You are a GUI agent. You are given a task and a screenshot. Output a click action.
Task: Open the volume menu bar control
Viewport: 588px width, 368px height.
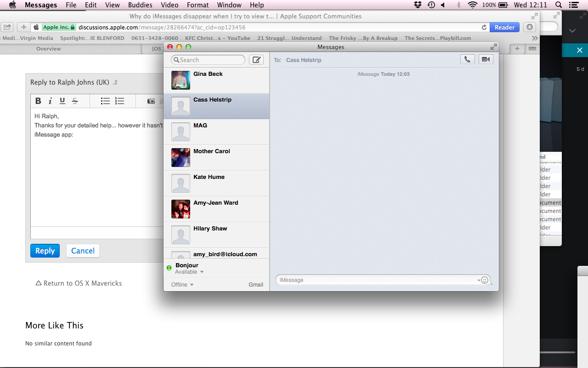(443, 5)
